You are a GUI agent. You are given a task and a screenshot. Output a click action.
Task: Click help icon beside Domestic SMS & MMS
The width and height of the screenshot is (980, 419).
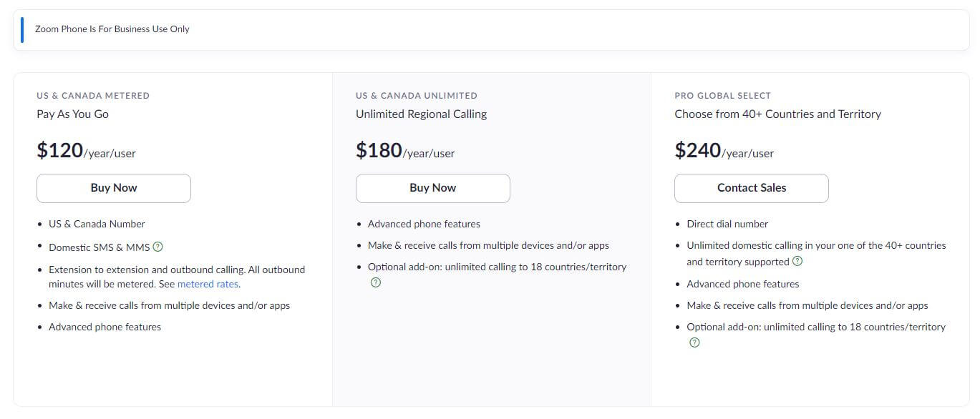coord(158,247)
